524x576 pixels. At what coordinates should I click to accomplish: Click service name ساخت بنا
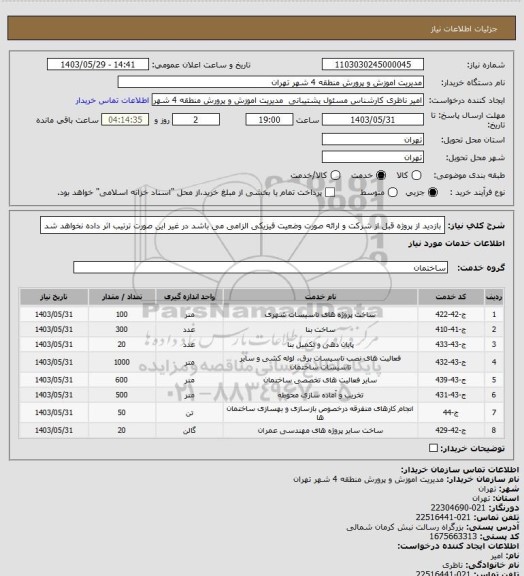pos(320,330)
